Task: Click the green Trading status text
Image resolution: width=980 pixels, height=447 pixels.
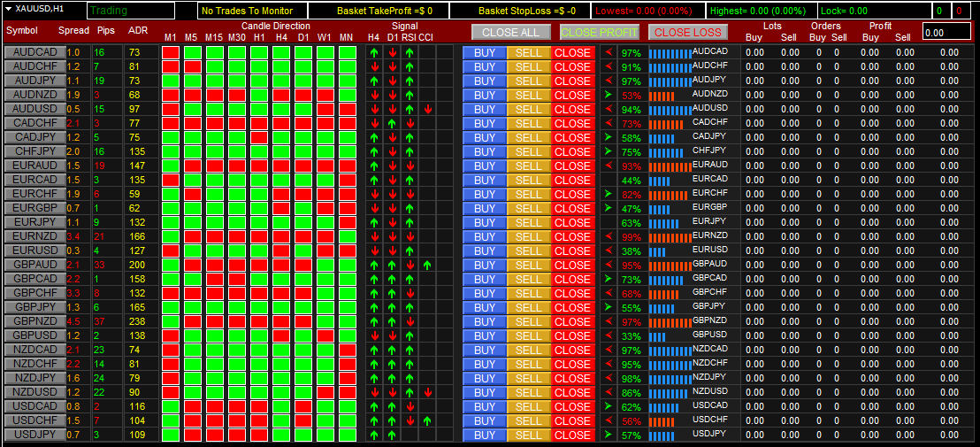Action: click(108, 11)
